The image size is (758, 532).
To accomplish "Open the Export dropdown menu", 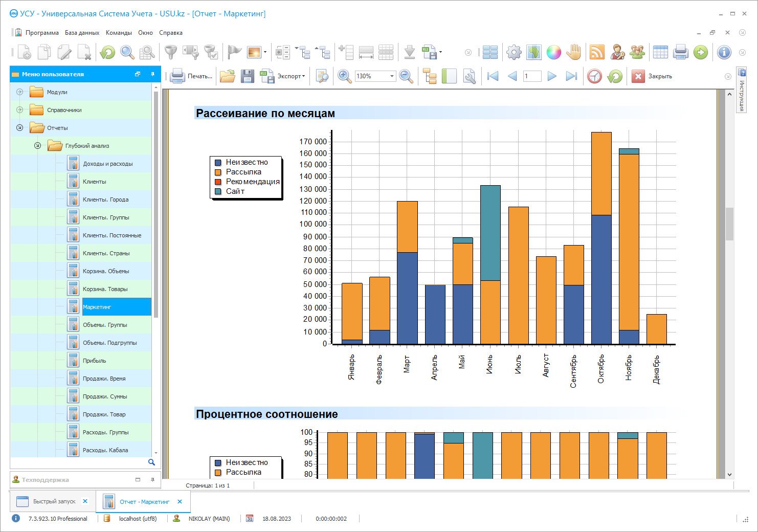I will click(x=291, y=76).
